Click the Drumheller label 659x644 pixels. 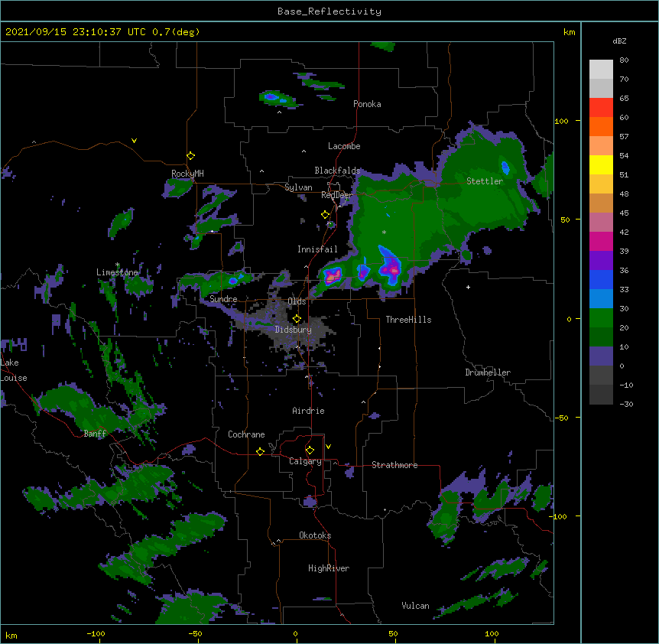click(488, 372)
